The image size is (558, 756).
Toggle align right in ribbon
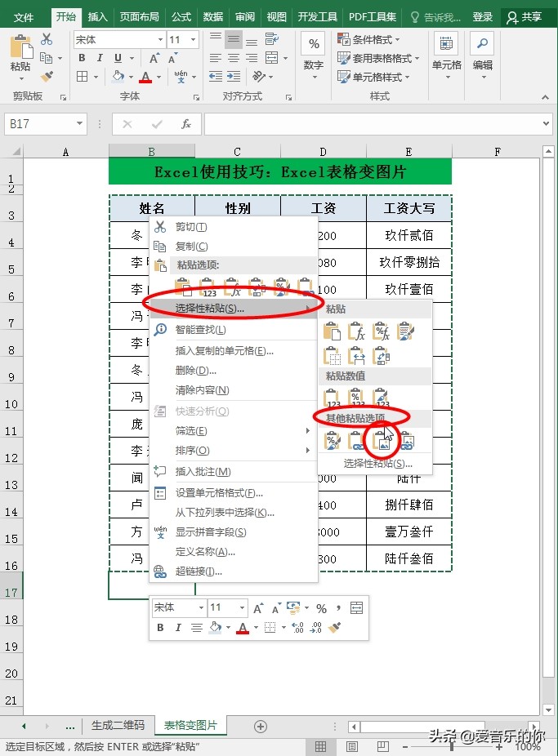coord(252,58)
